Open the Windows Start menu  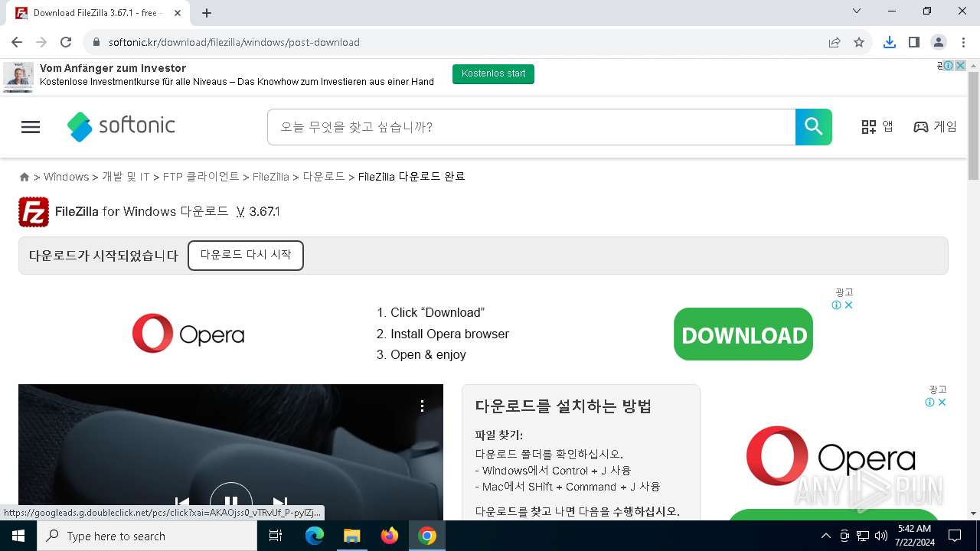[x=18, y=536]
